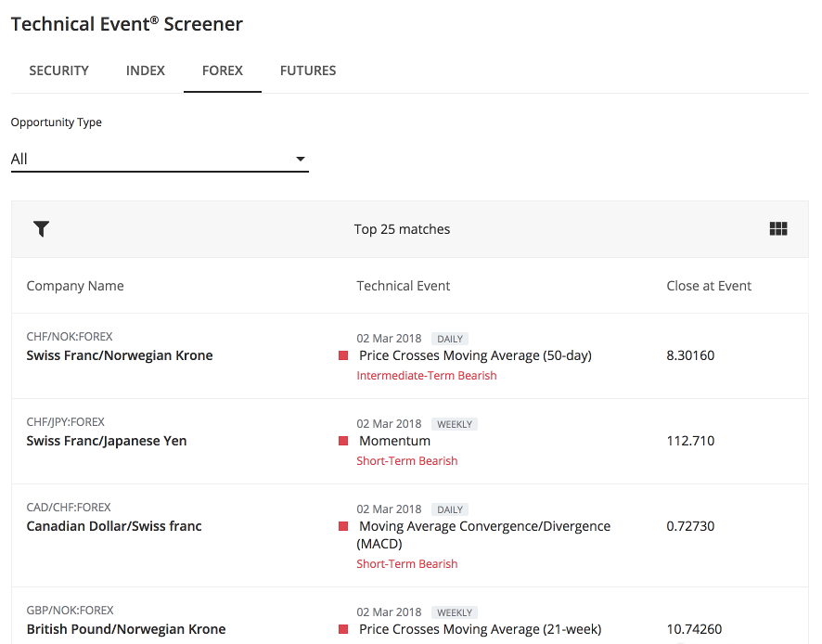Screen dimensions: 822x644
Task: Switch to the INDEX tab
Action: pos(146,71)
